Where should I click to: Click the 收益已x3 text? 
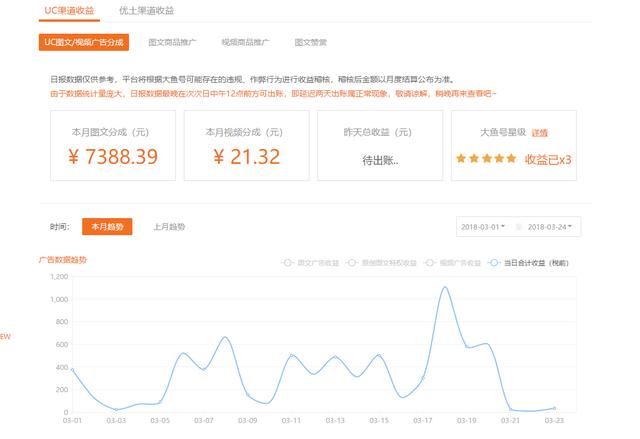[x=548, y=160]
